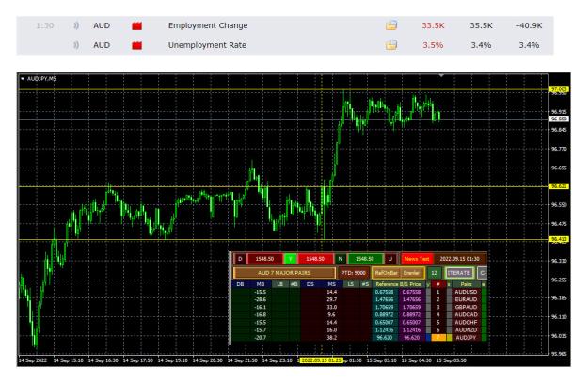Select the MS column header

point(331,284)
